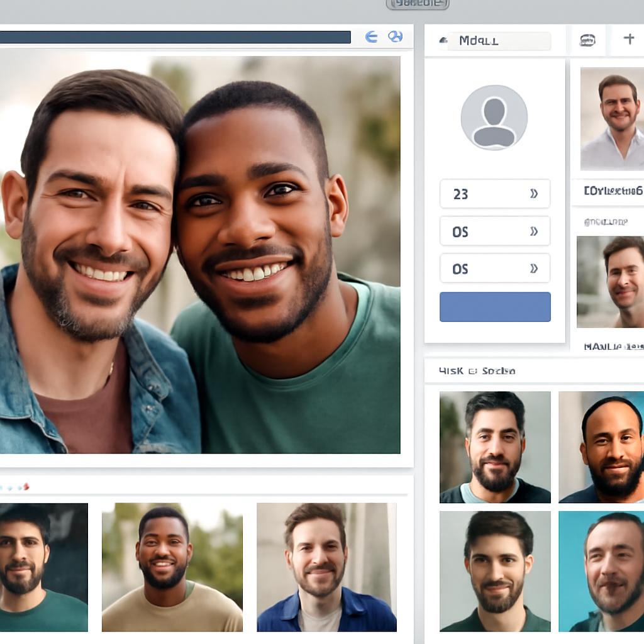Click the dark address bar field
Screen dimensions: 644x644
pyautogui.click(x=175, y=37)
